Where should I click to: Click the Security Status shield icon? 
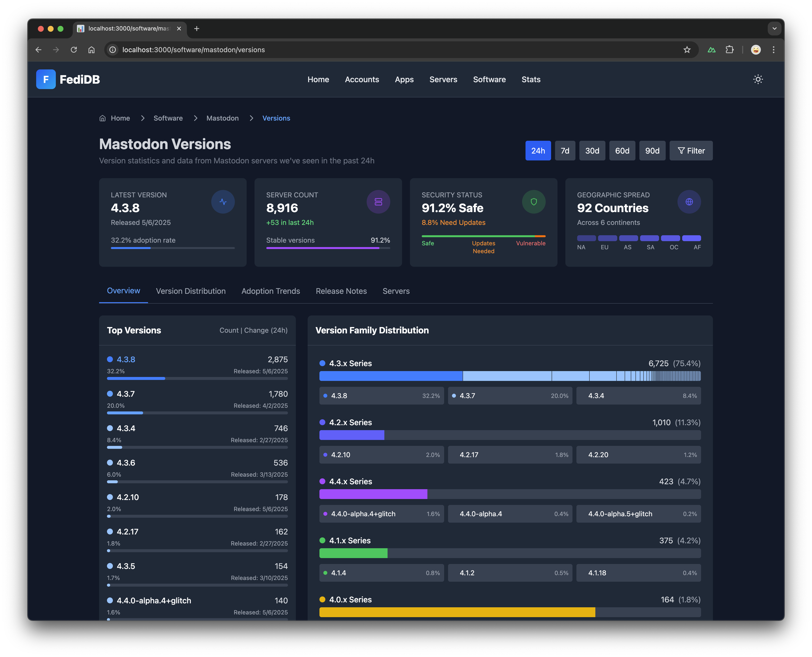pyautogui.click(x=534, y=202)
